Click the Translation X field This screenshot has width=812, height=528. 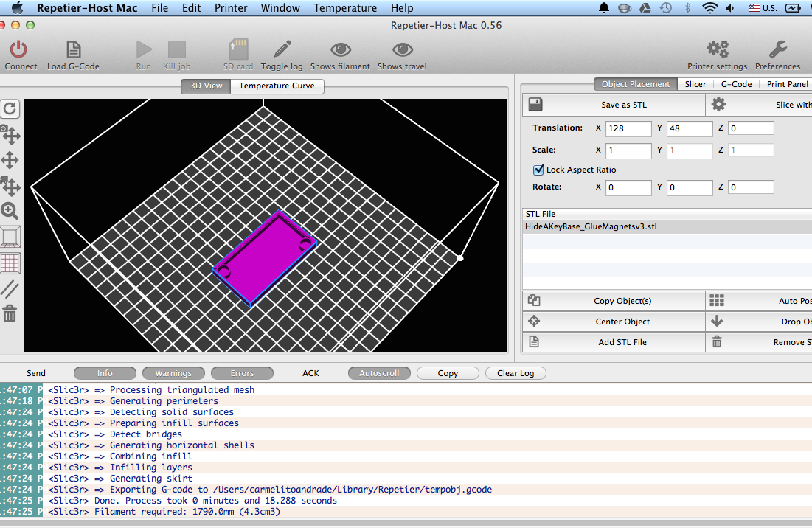click(628, 128)
